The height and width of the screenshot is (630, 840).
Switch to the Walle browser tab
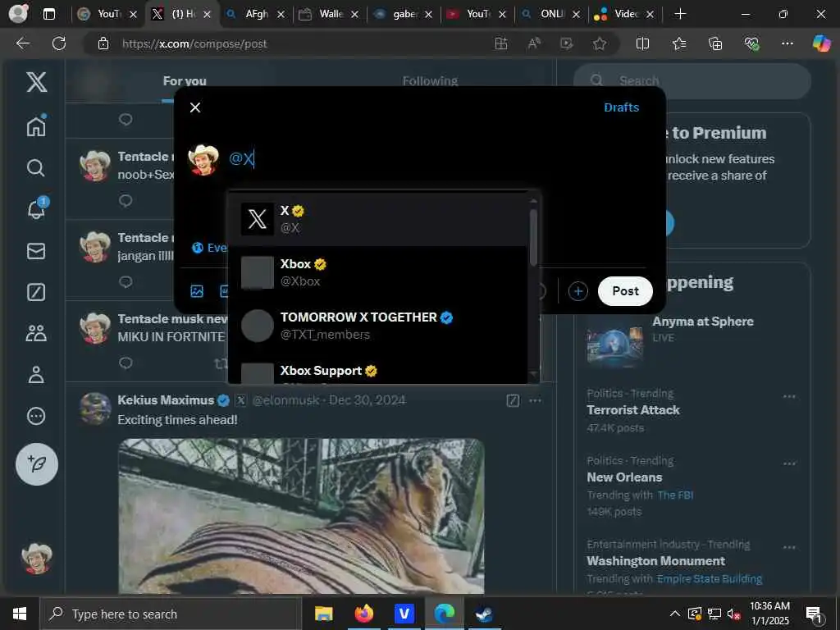pos(330,15)
